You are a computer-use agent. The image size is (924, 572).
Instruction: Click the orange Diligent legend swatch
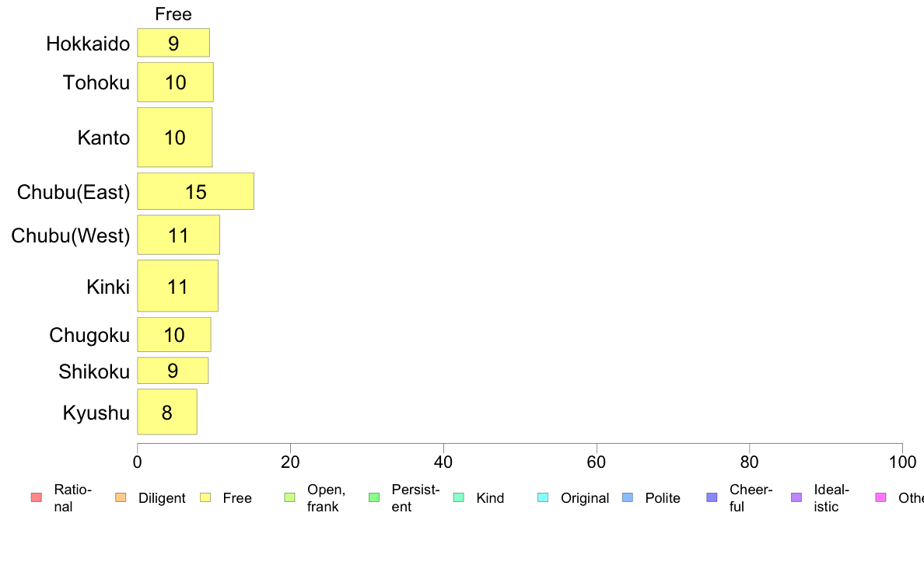(x=121, y=497)
